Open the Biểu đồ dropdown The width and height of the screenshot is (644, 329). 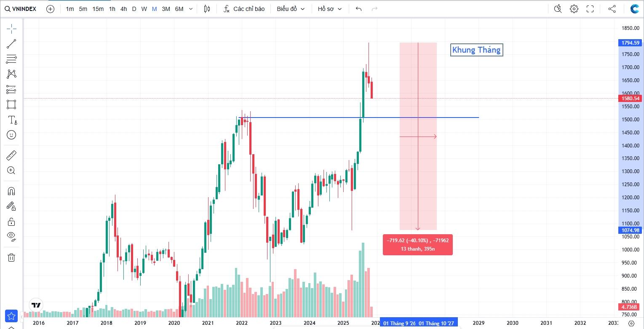click(291, 9)
